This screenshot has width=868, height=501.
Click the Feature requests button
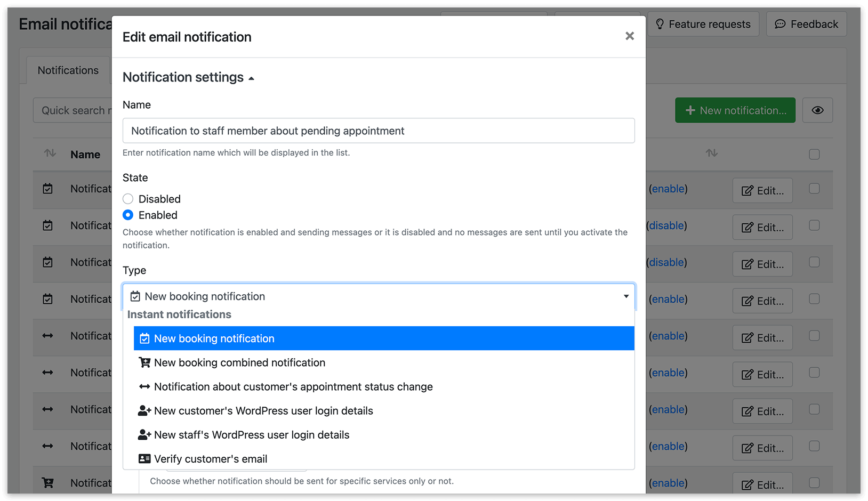coord(703,24)
